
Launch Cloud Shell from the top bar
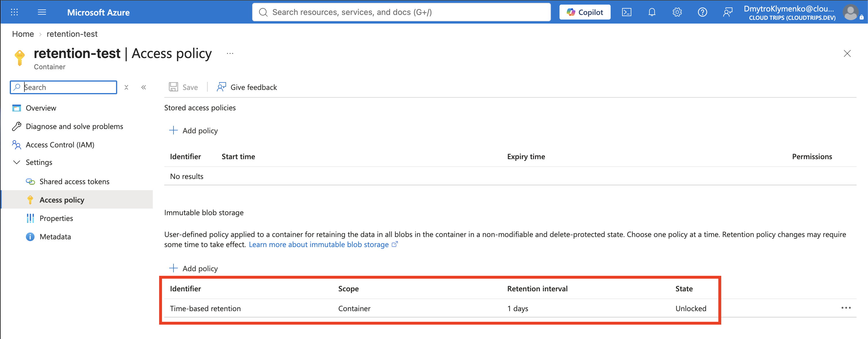626,12
